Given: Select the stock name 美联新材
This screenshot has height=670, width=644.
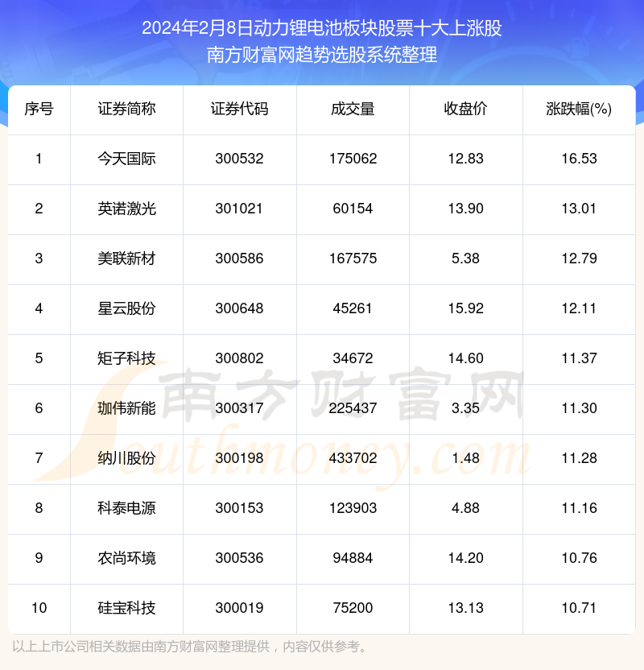Looking at the screenshot, I should (127, 258).
